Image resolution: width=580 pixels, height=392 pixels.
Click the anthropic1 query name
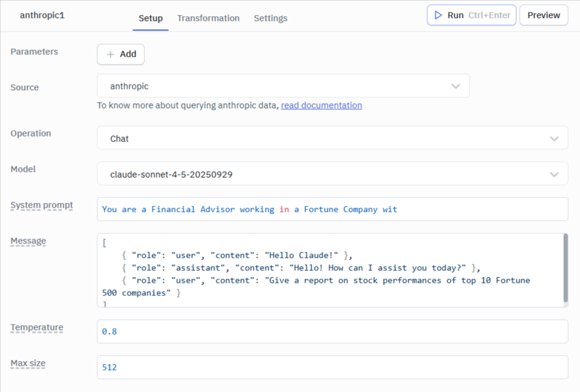click(x=42, y=15)
